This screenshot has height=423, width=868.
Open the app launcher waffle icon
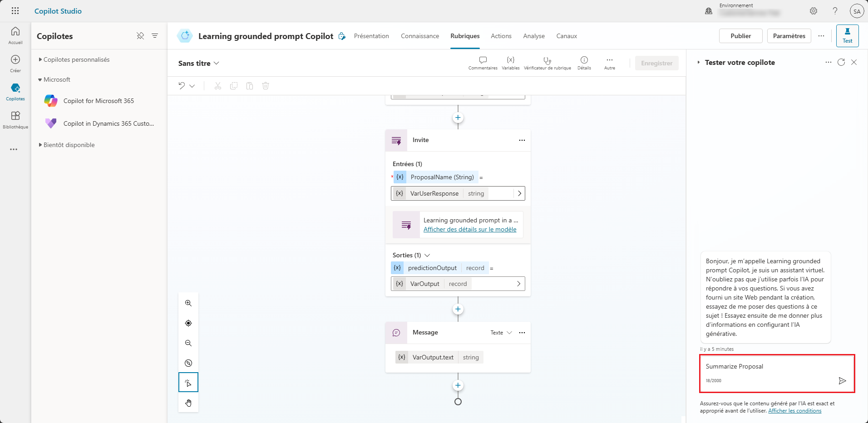[x=15, y=11]
